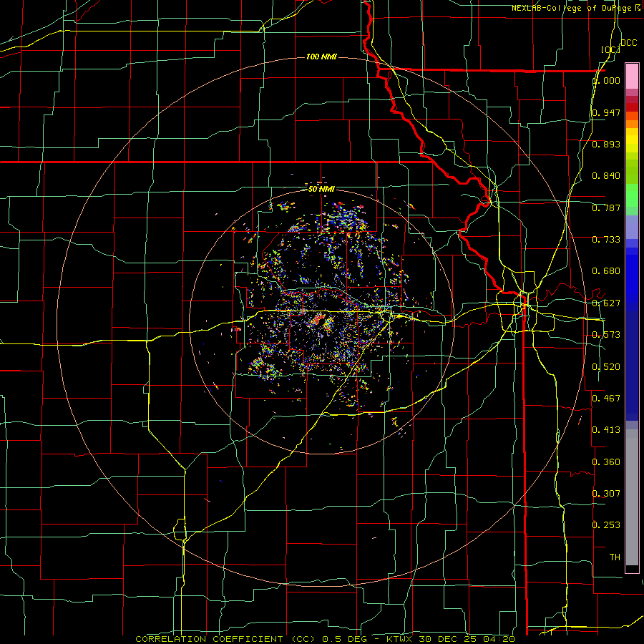This screenshot has width=644, height=644.
Task: Click the NEXLAB-College of DuPage credit text
Action: 576,8
